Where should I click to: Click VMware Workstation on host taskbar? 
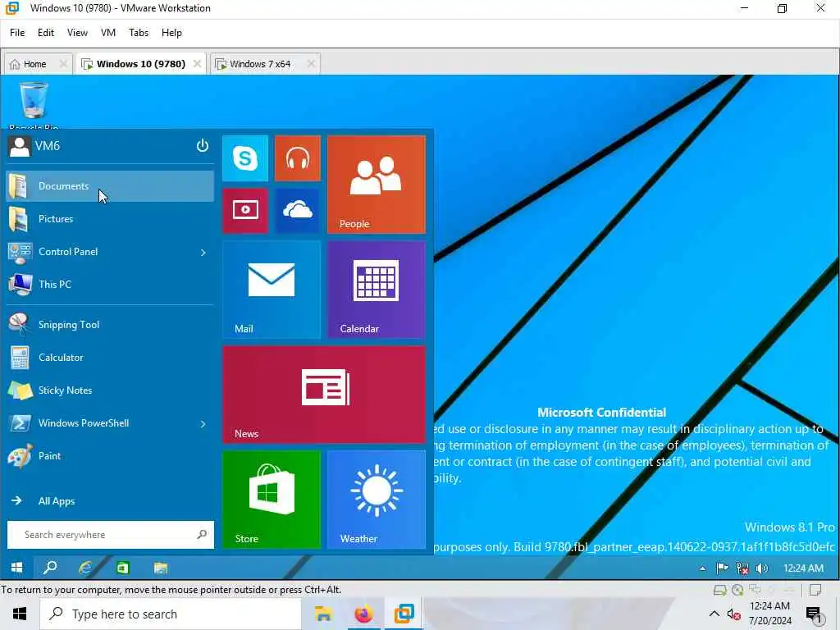pyautogui.click(x=404, y=614)
